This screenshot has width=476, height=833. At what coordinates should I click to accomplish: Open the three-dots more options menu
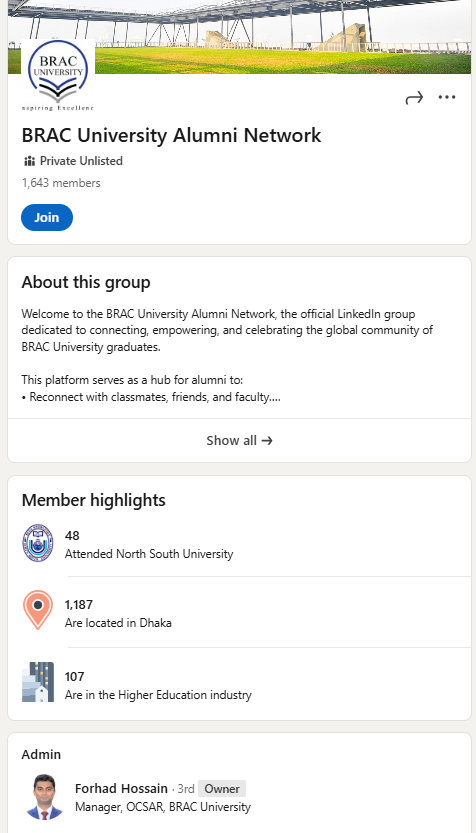[447, 97]
